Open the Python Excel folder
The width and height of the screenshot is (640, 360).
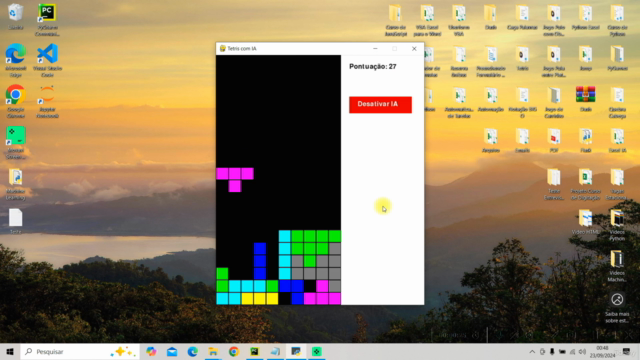click(x=585, y=17)
